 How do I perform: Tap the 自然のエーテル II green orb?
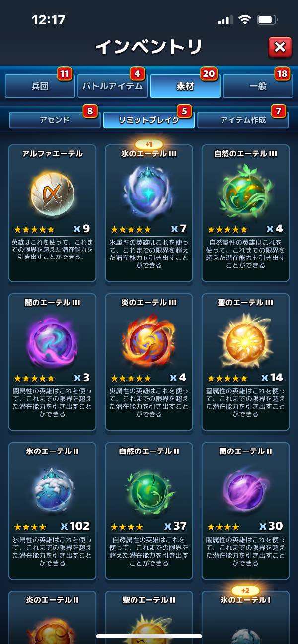149,490
